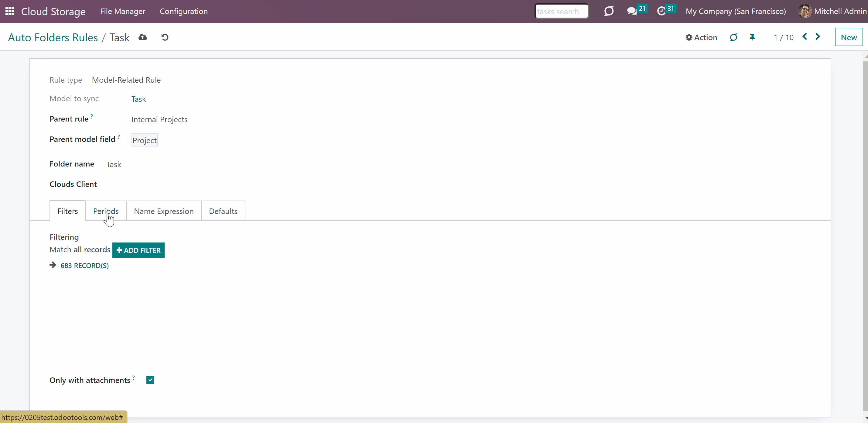Click the refresh sync icon beside Action
The image size is (868, 423).
coord(733,37)
